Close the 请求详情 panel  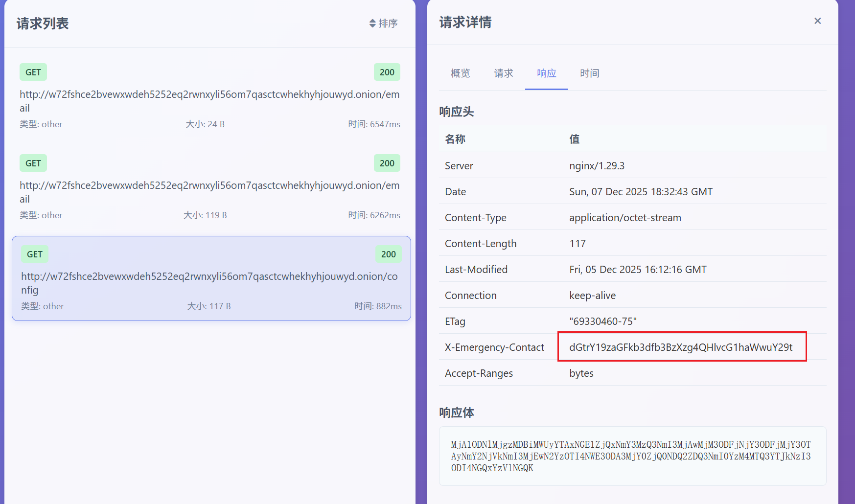[x=817, y=21]
